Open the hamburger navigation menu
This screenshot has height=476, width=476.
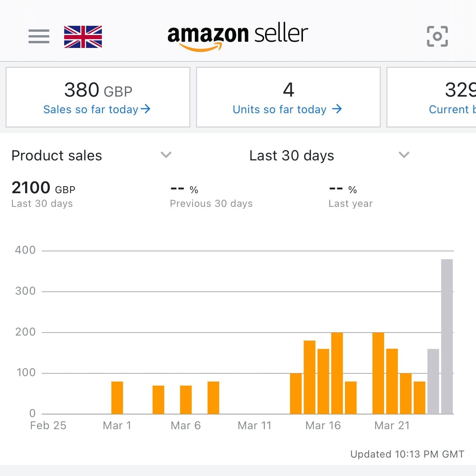coord(39,37)
